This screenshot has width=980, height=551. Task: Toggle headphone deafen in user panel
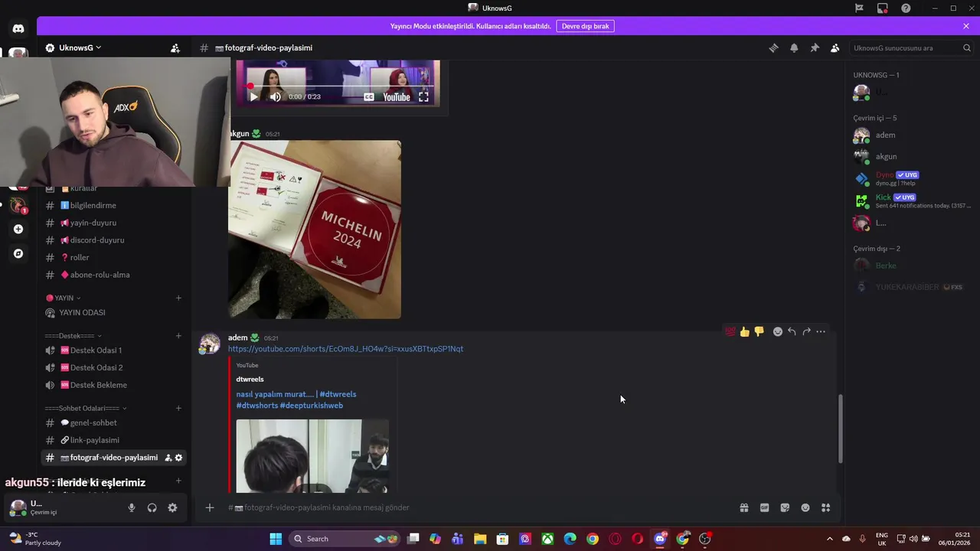pyautogui.click(x=152, y=507)
